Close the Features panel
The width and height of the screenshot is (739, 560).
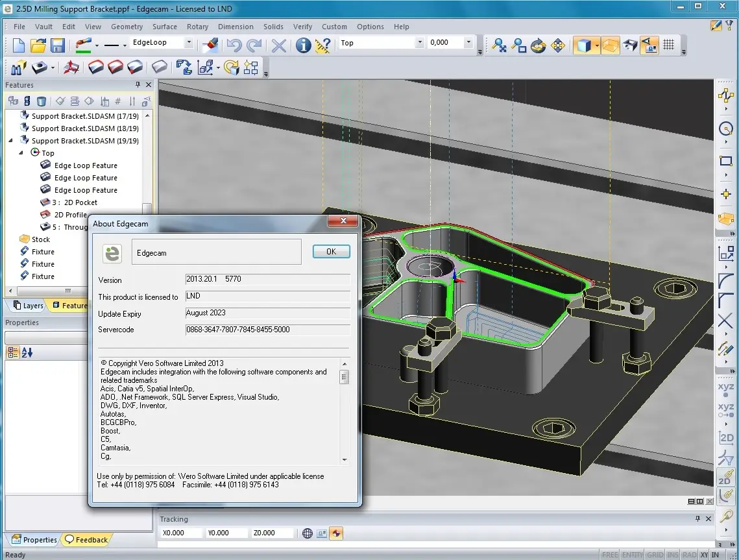click(149, 85)
